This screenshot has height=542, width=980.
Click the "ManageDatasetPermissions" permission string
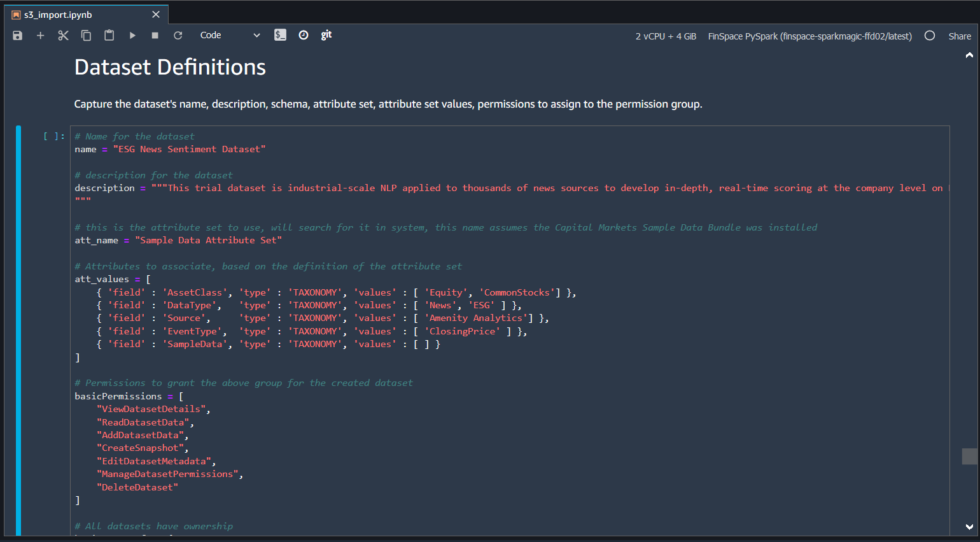[x=168, y=474]
